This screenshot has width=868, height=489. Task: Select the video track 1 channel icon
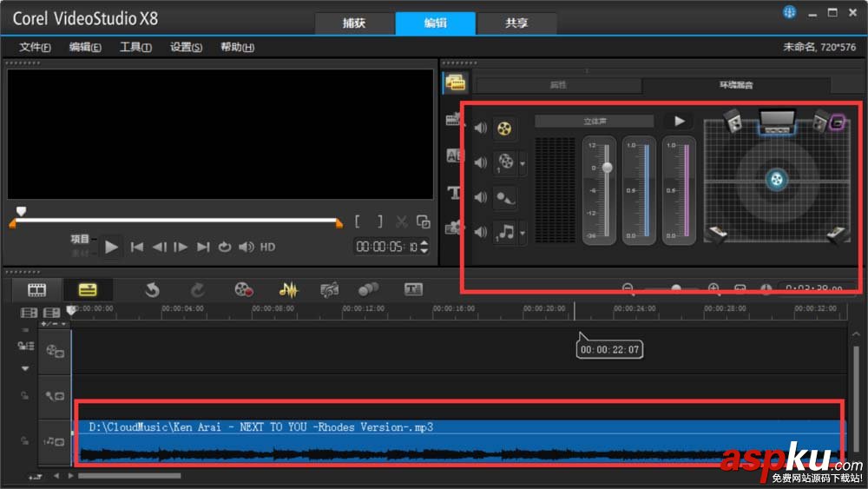[x=505, y=162]
